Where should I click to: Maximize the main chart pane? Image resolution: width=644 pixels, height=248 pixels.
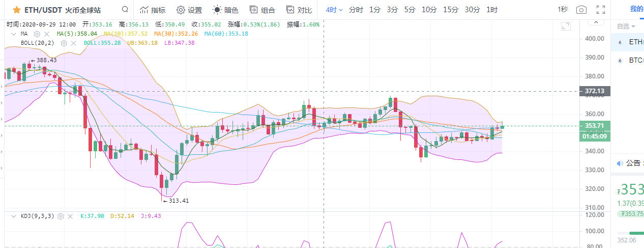(x=565, y=26)
